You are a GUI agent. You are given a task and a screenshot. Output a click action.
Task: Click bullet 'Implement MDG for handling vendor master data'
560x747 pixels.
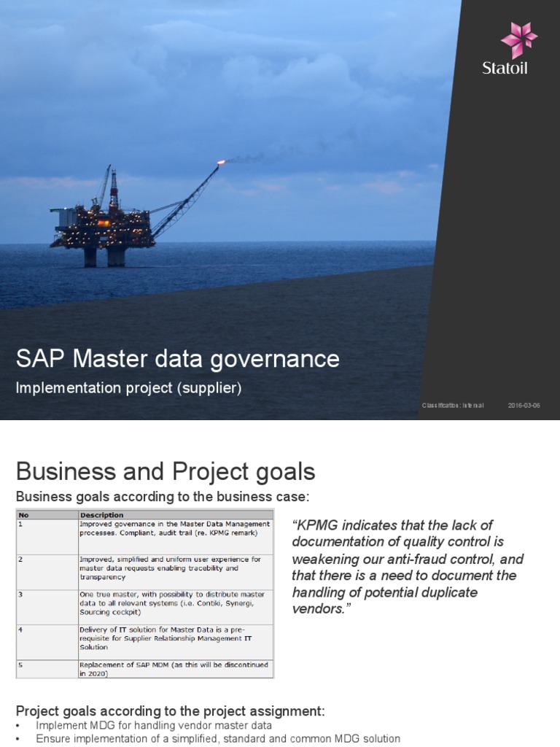coord(154,726)
